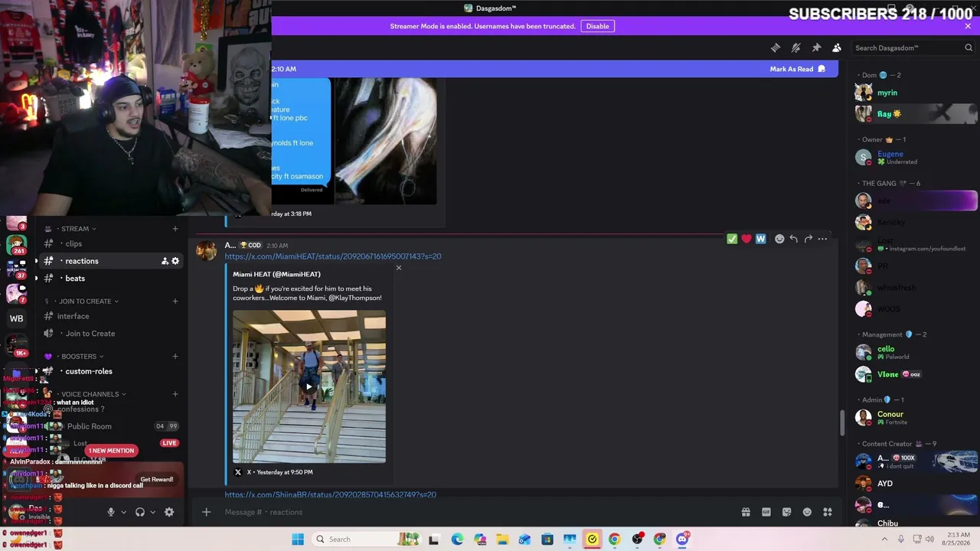This screenshot has height=551, width=980.
Task: Collapse the VOICE CHANNELS category
Action: (x=90, y=394)
